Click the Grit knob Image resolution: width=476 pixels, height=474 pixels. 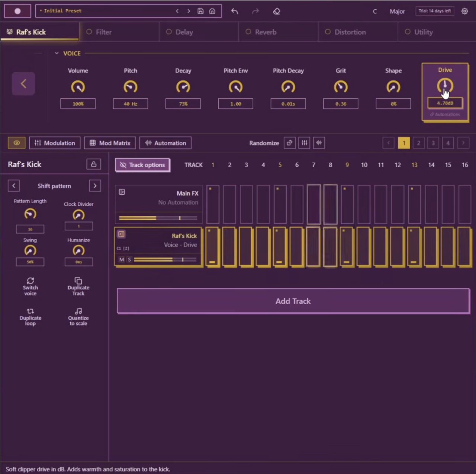point(341,87)
